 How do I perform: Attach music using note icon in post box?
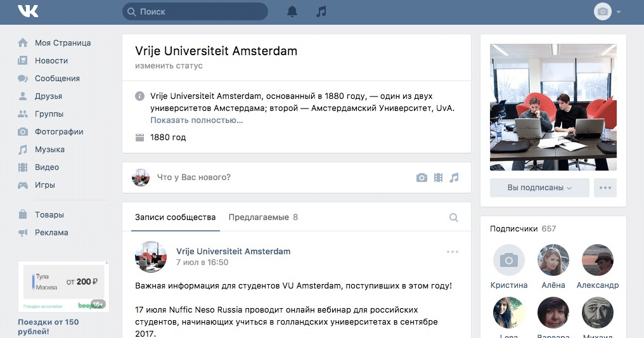point(454,178)
